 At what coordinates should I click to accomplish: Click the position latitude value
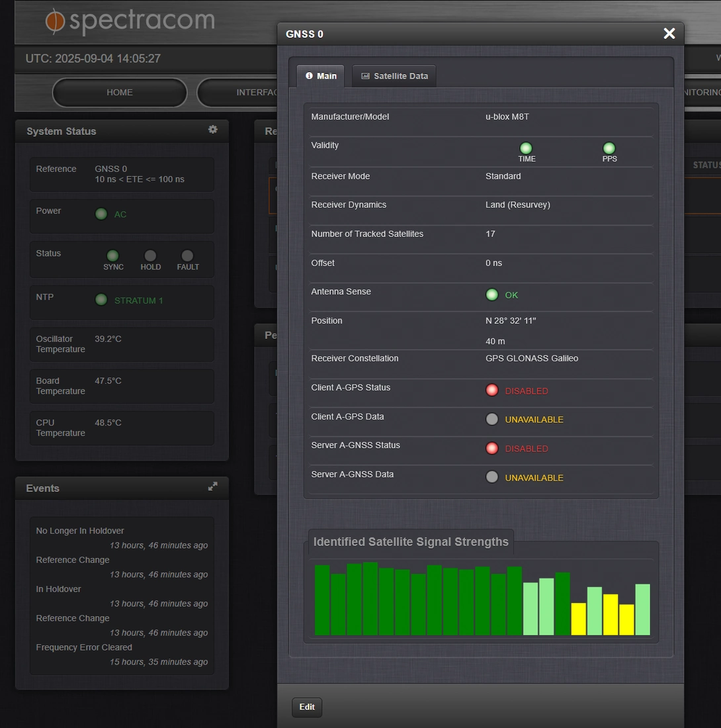(x=511, y=321)
